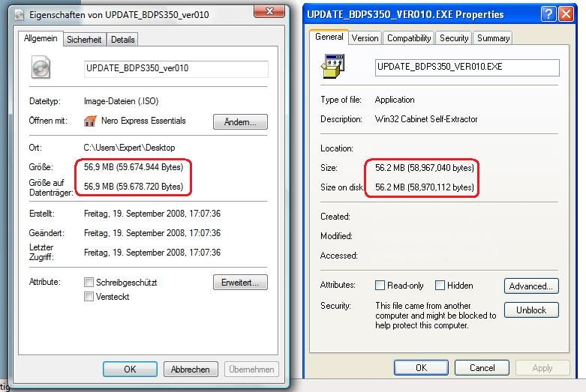586x392 pixels.
Task: Switch to the Sicherheit tab
Action: 84,40
